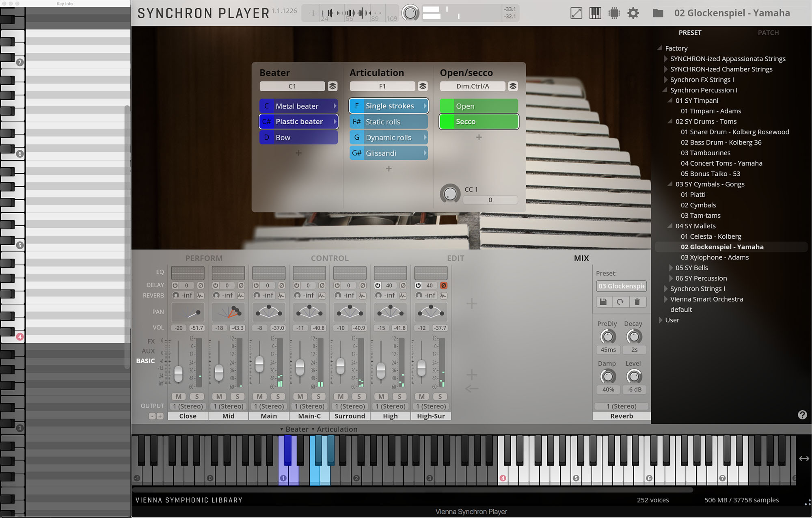Open the settings gear icon
The image size is (812, 518).
[633, 13]
